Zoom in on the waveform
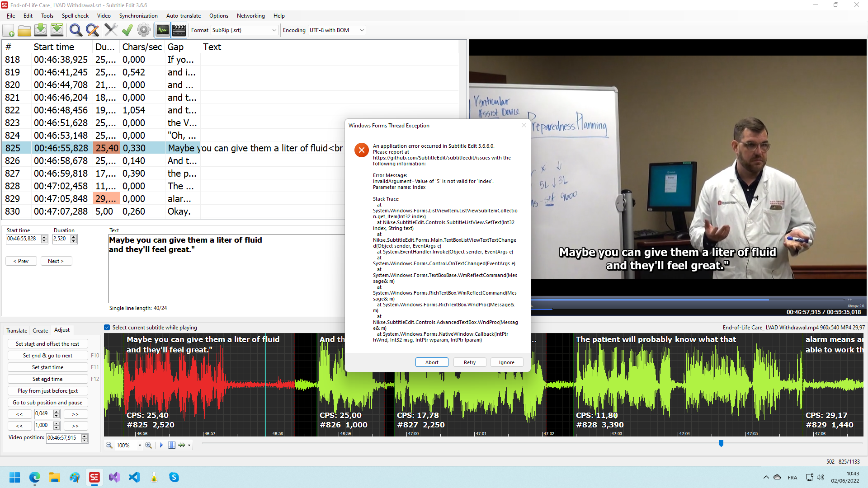The height and width of the screenshot is (488, 868). pyautogui.click(x=148, y=445)
